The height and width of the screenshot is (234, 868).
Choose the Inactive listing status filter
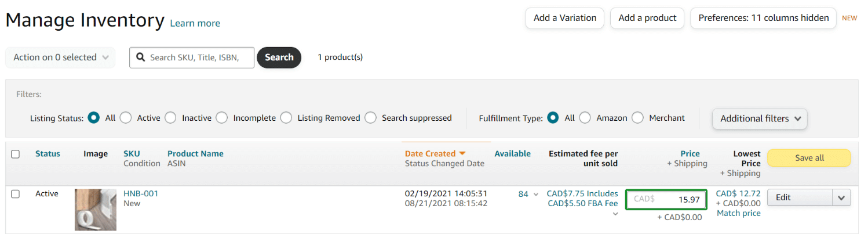170,118
